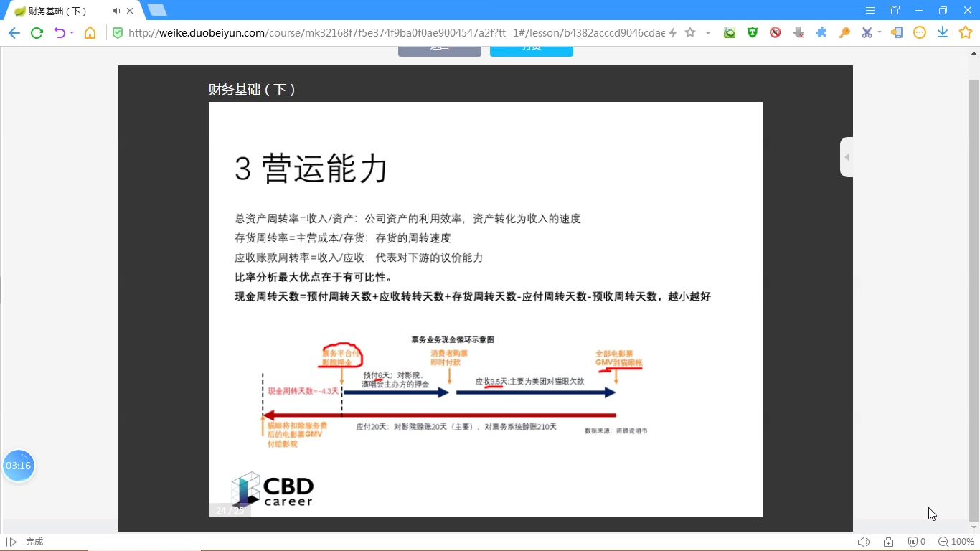The height and width of the screenshot is (551, 980).
Task: Click the diagram title 票务业务现金循环示意图
Action: [453, 339]
